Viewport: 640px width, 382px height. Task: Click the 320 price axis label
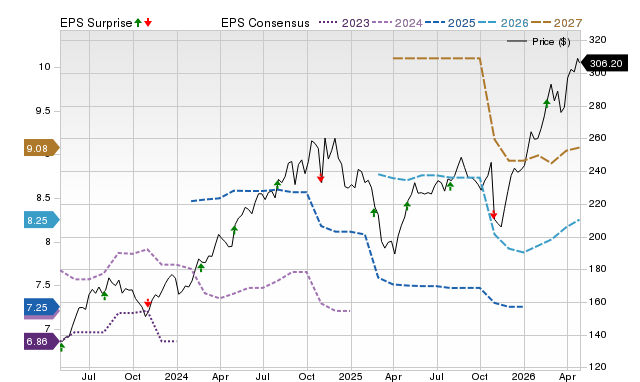pyautogui.click(x=598, y=40)
